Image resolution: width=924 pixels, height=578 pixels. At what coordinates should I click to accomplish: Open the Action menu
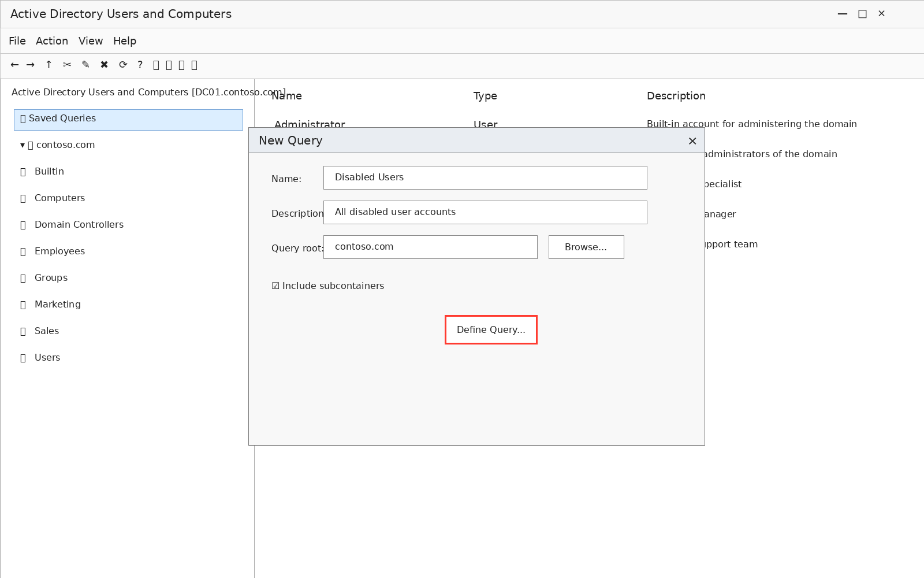[52, 41]
